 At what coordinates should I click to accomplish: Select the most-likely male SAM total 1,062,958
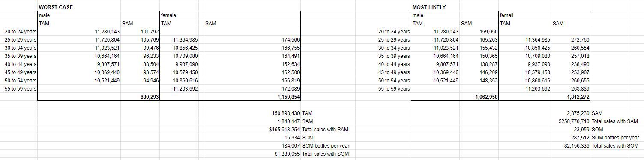pos(479,97)
